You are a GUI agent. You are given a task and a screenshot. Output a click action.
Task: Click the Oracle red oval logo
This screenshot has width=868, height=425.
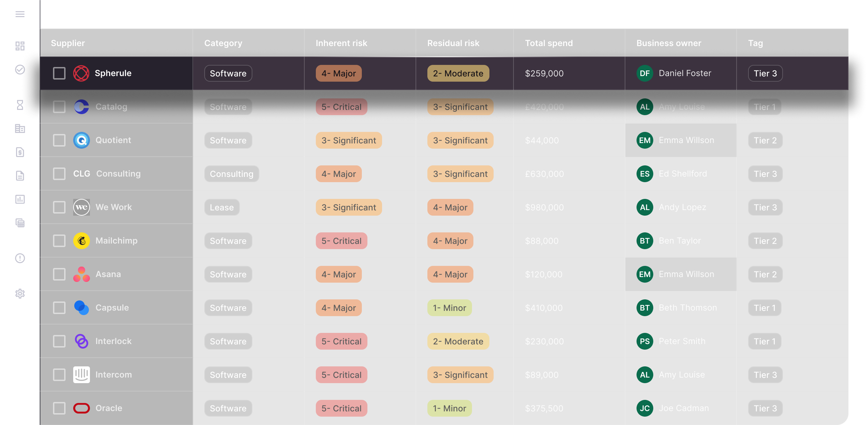pyautogui.click(x=81, y=408)
